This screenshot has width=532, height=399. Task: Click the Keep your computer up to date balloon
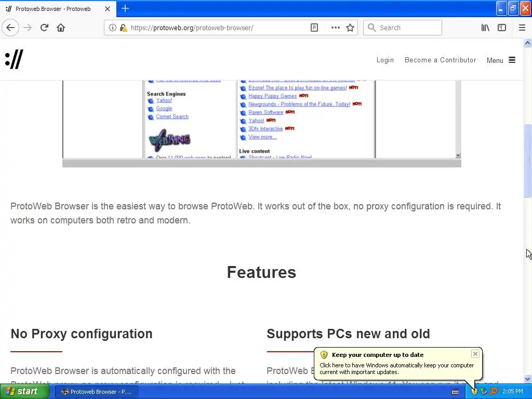click(x=397, y=363)
